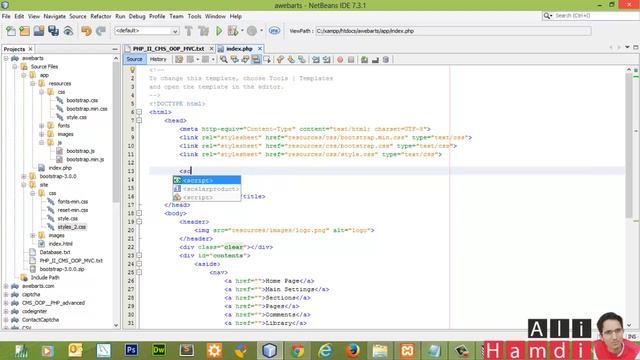Viewport: 640px width, 360px height.
Task: Open the File menu
Action: (x=6, y=16)
